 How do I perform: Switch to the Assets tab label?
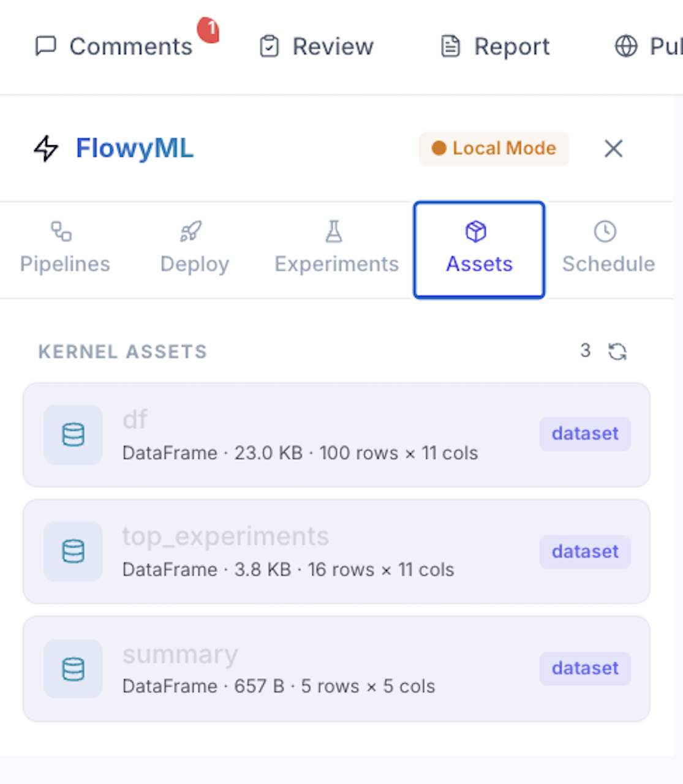click(x=479, y=263)
